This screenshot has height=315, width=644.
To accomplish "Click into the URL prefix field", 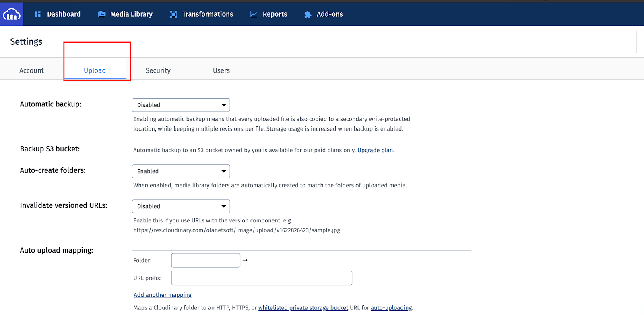I will [262, 278].
